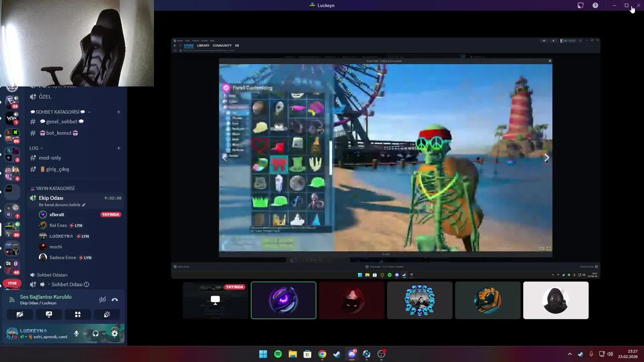The height and width of the screenshot is (362, 644).
Task: Click YAYINDA badge next to xBeralt
Action: (x=111, y=215)
